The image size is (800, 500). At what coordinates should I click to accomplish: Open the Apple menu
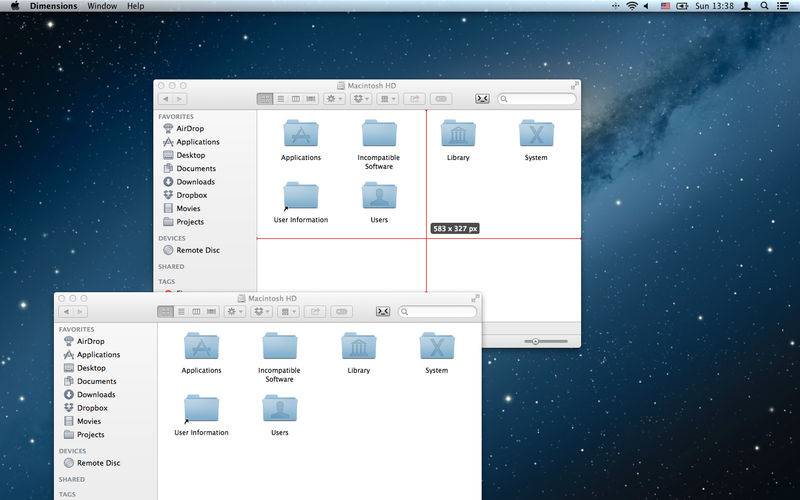[15, 6]
